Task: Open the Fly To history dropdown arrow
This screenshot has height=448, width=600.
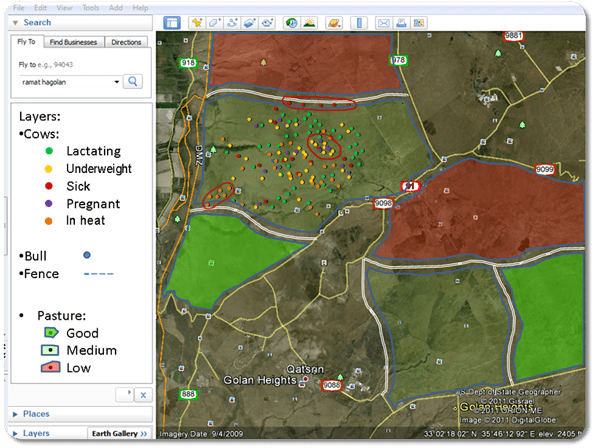Action: (x=116, y=81)
